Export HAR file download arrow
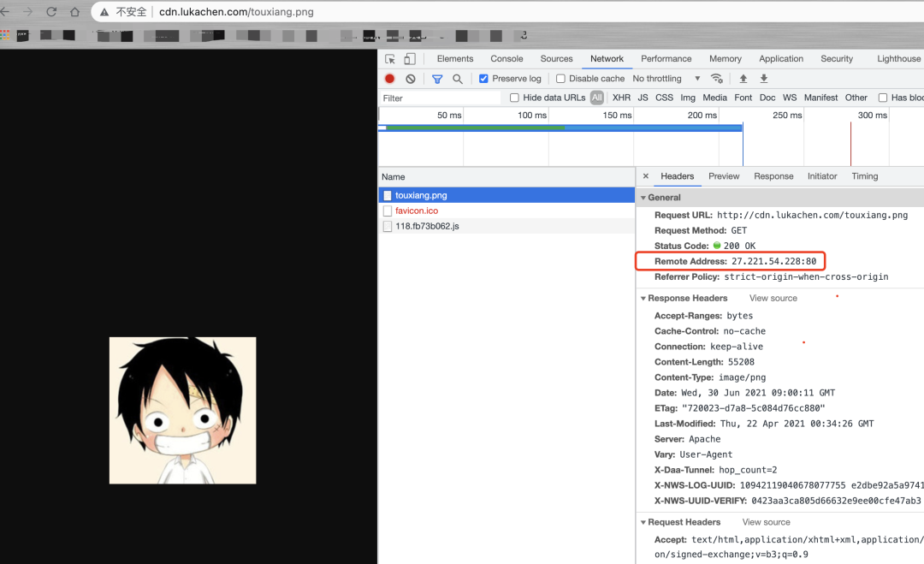Viewport: 924px width, 564px height. (x=764, y=79)
